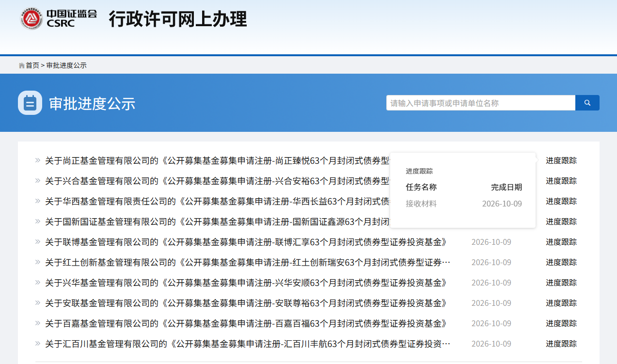Go to 首页 in the breadcrumb
Screen dimensions: 617x364
click(x=32, y=65)
